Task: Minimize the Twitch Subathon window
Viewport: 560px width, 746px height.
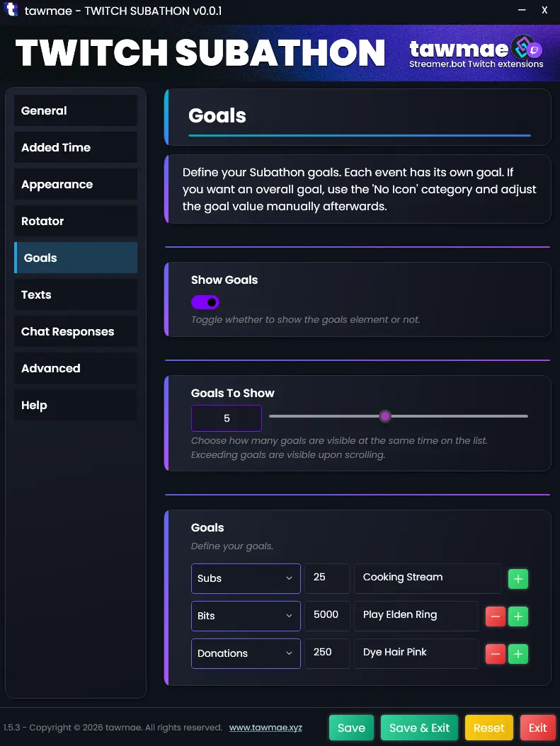Action: click(522, 11)
